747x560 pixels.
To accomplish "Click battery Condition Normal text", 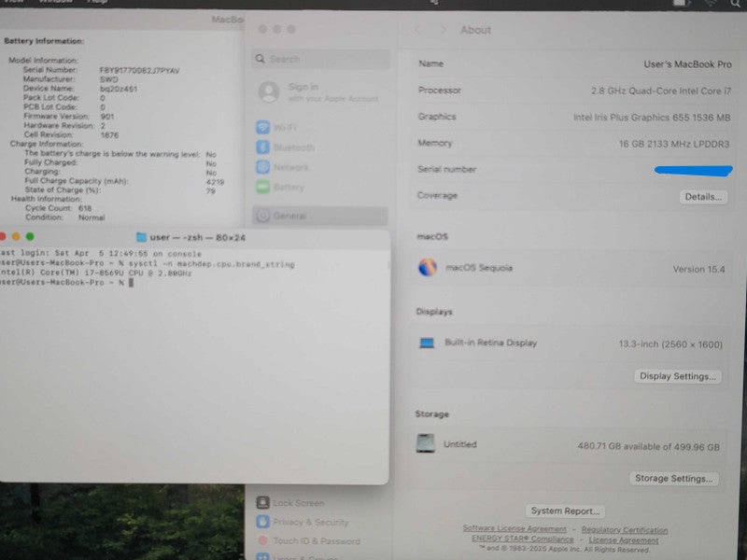I will pos(92,217).
